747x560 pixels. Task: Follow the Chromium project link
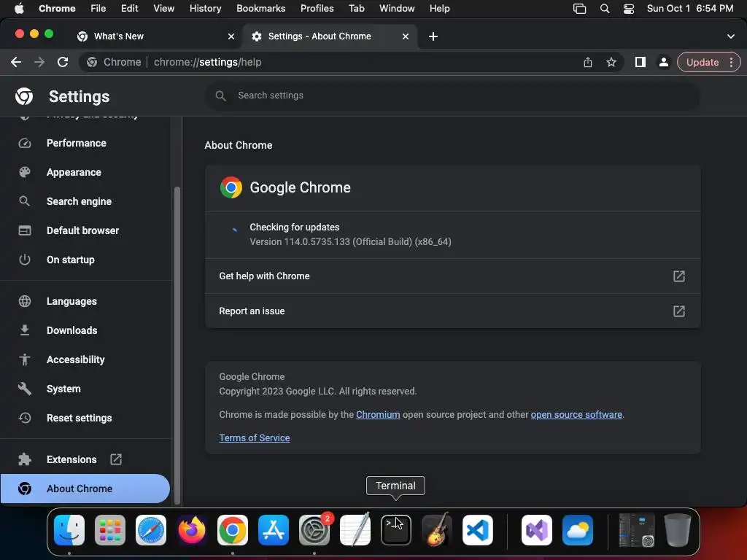click(x=378, y=414)
